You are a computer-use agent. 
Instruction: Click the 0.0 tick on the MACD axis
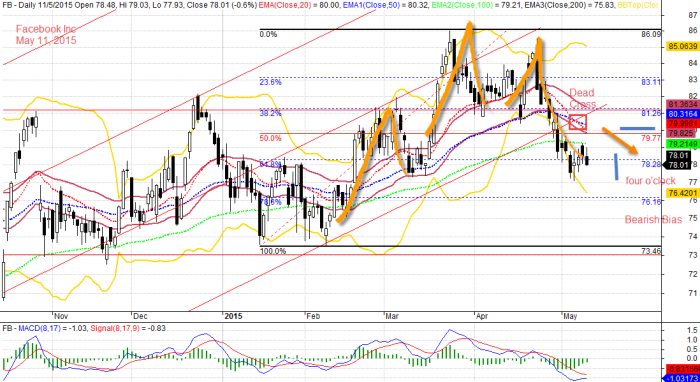point(692,358)
